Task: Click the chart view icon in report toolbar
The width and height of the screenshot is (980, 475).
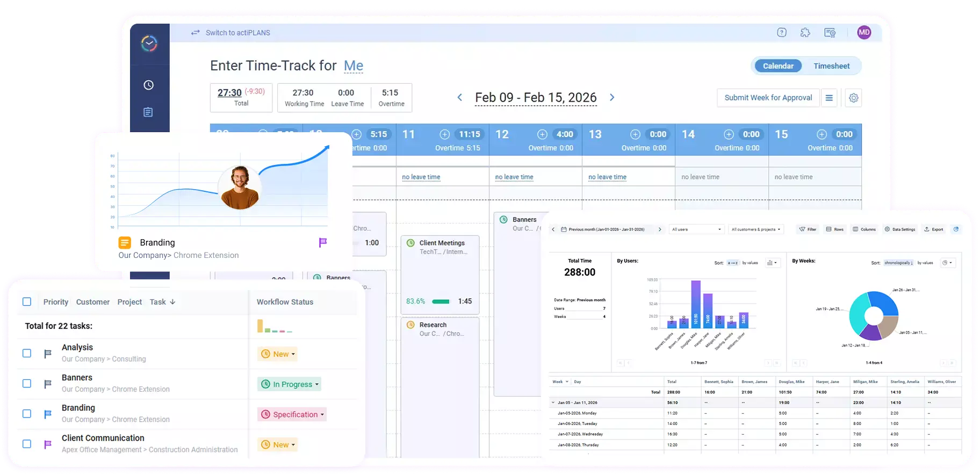Action: tap(956, 229)
